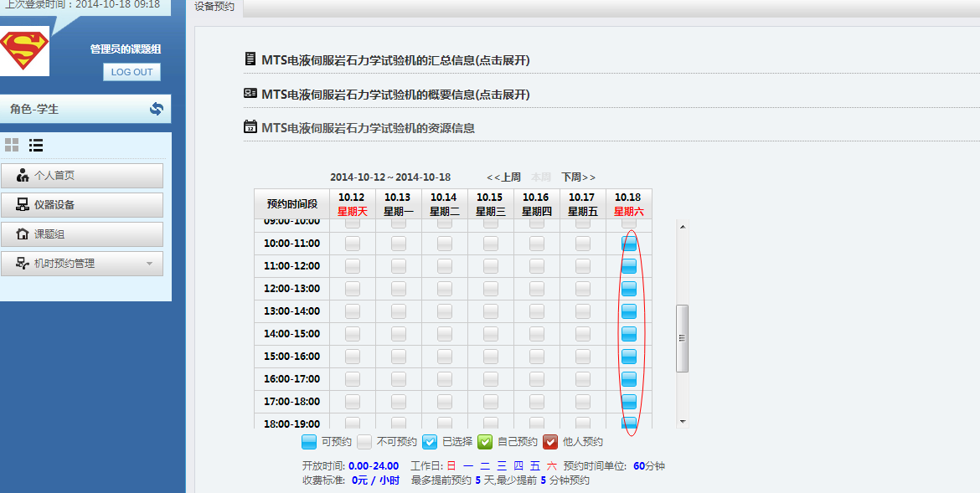This screenshot has height=493, width=980.
Task: Go to next week via 下周
Action: [x=578, y=177]
